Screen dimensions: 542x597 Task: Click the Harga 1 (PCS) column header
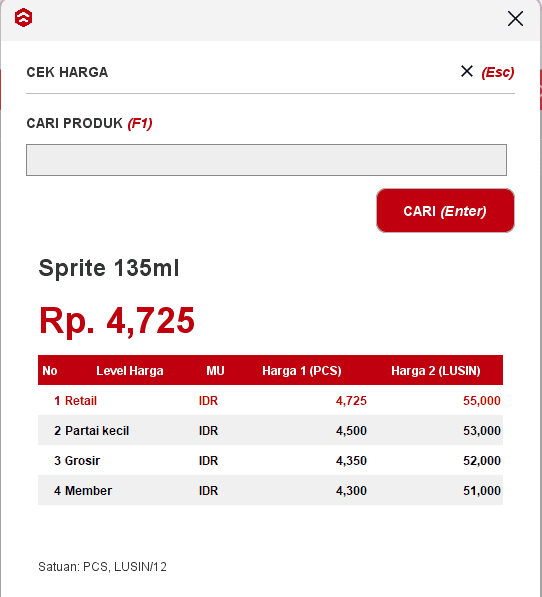301,370
